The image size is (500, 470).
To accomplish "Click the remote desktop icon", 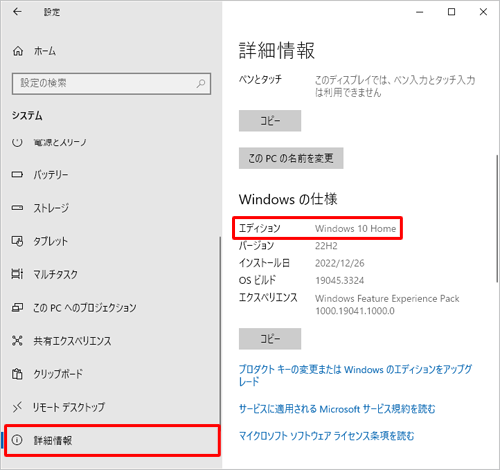I will click(17, 407).
